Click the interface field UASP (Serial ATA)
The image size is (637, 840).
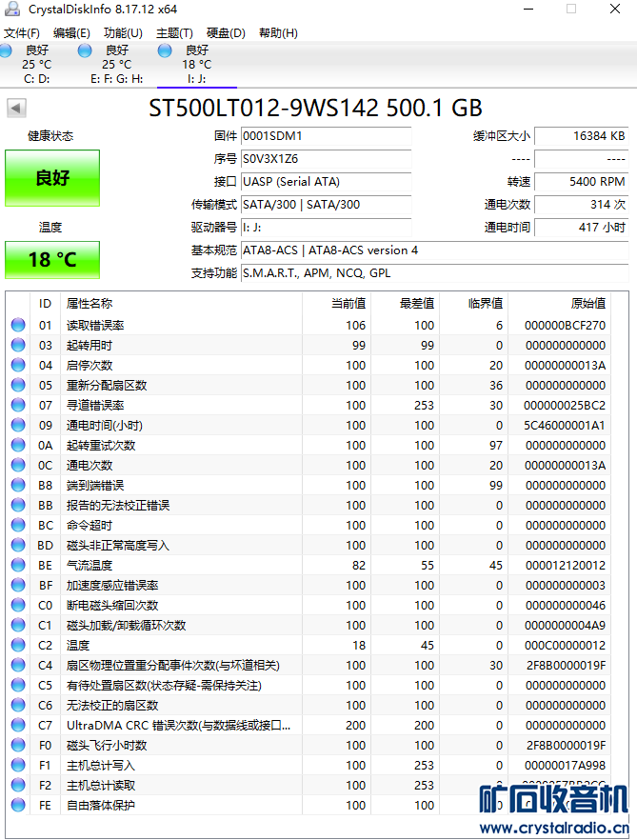tap(327, 182)
